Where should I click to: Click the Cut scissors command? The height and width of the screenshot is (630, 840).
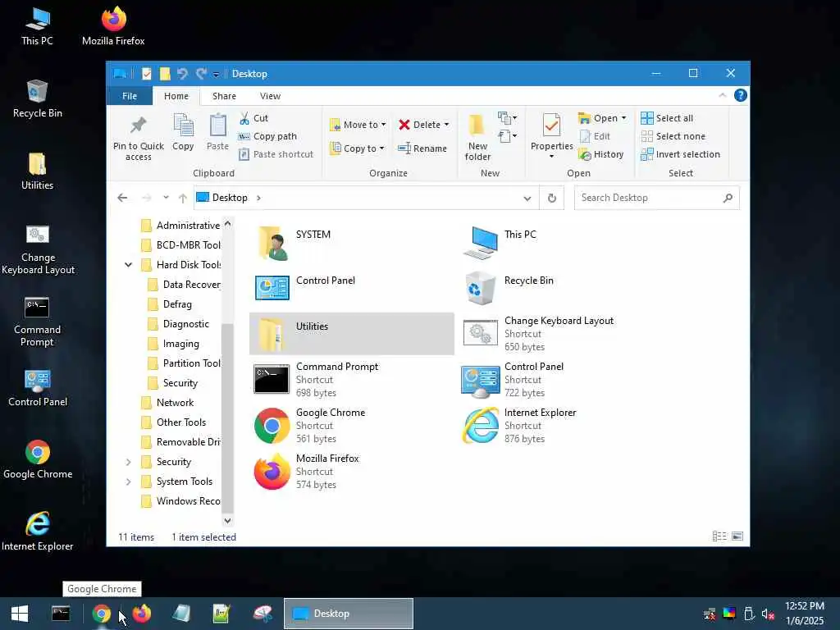[254, 118]
